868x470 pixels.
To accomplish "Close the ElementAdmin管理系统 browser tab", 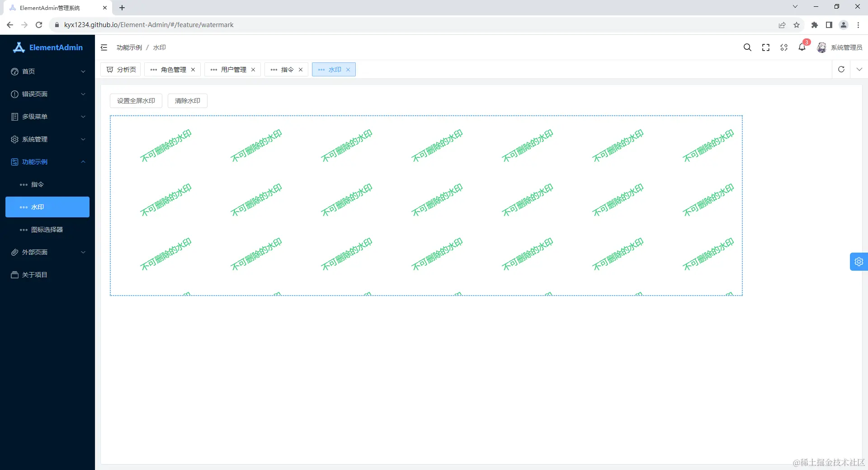I will [105, 8].
